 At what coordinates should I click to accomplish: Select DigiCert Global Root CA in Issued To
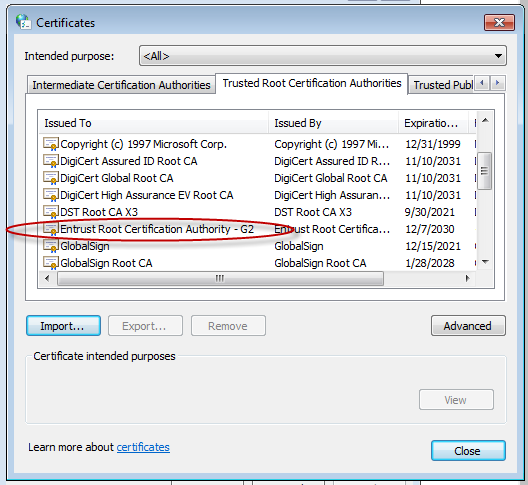117,178
